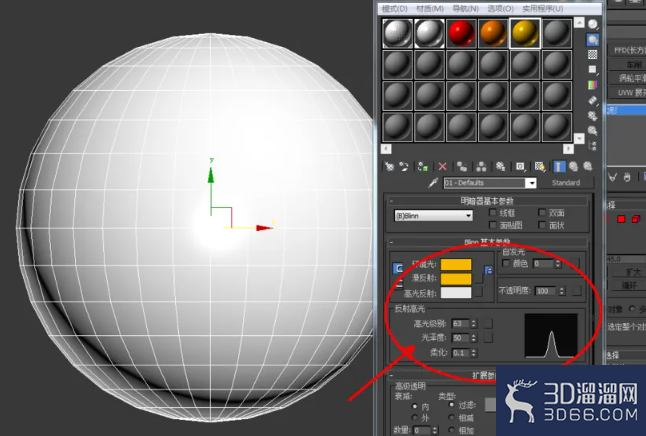Enable the 双面 two-sided checkbox
This screenshot has width=646, height=436.
[542, 213]
